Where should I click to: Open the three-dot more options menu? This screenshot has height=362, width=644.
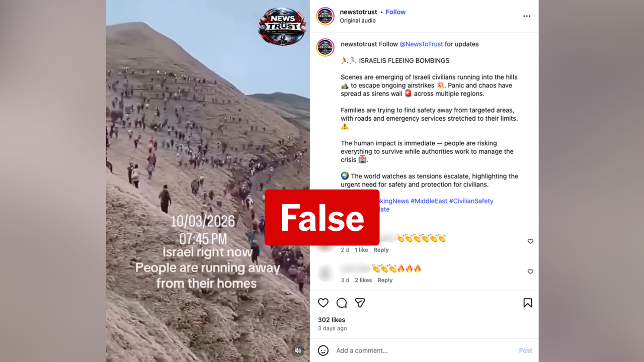click(x=527, y=16)
